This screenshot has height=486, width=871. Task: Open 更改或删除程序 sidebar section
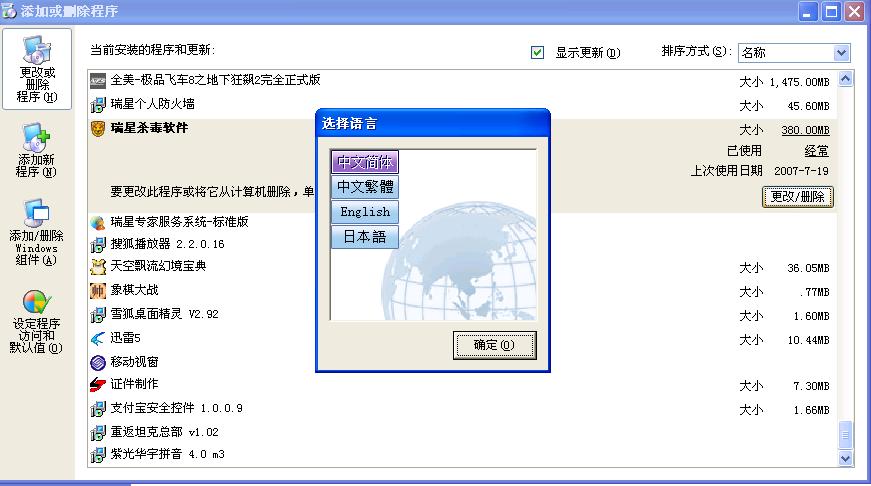(x=37, y=69)
